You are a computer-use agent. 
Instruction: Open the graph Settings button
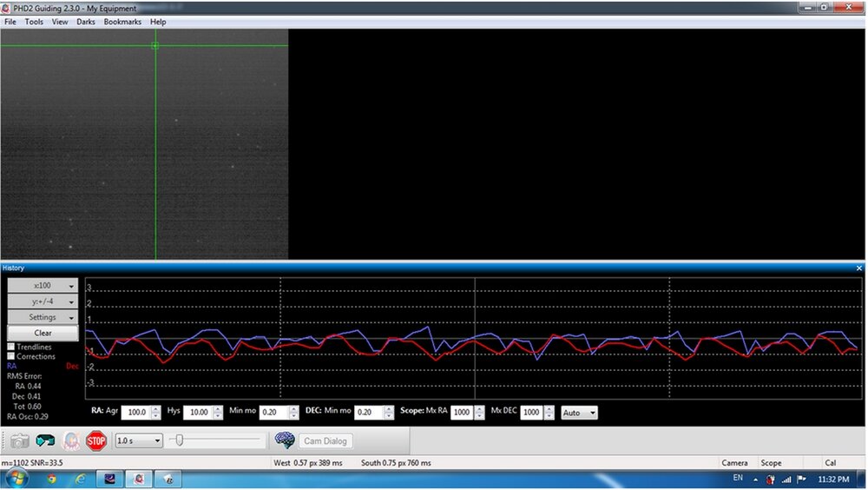[43, 317]
